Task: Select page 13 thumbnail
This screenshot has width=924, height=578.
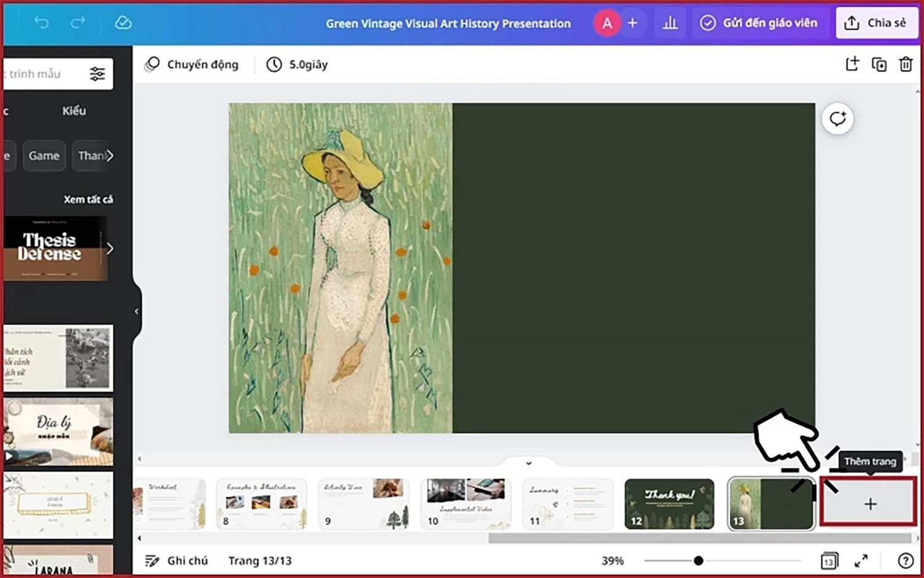Action: 771,504
